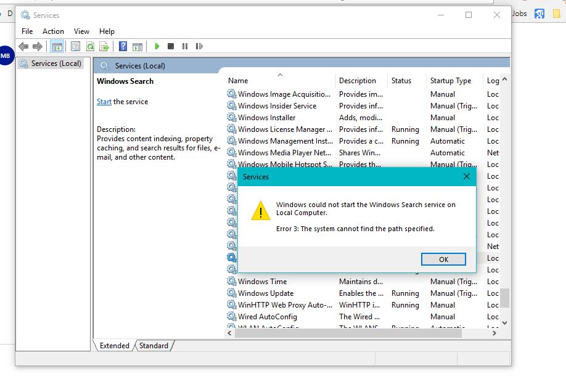Select the Windows Installer gear icon

pos(232,117)
